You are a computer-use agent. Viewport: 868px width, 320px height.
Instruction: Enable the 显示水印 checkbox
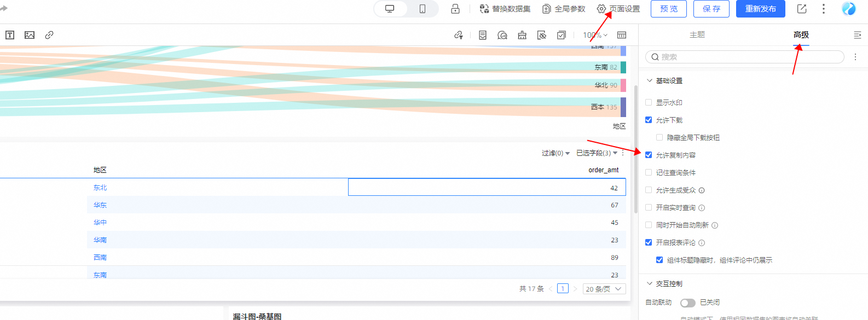pyautogui.click(x=649, y=103)
